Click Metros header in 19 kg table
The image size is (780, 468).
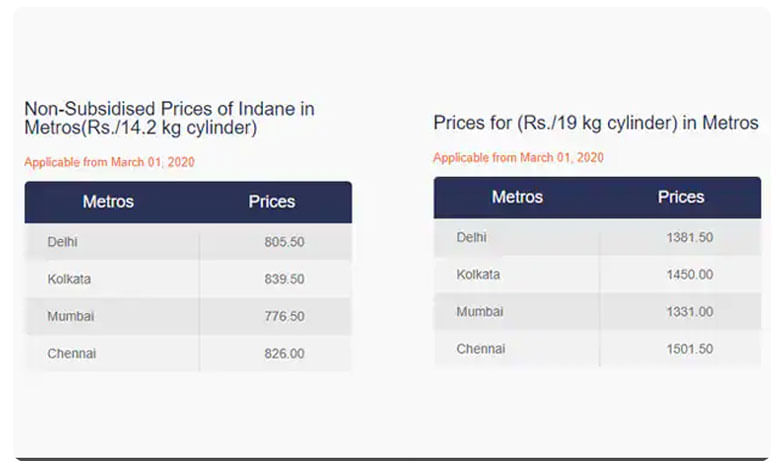coord(517,197)
